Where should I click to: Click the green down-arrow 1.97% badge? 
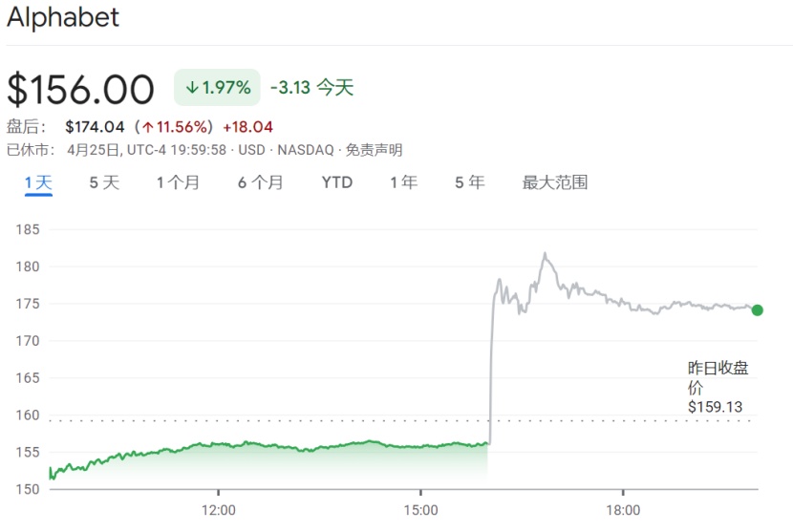tap(217, 88)
